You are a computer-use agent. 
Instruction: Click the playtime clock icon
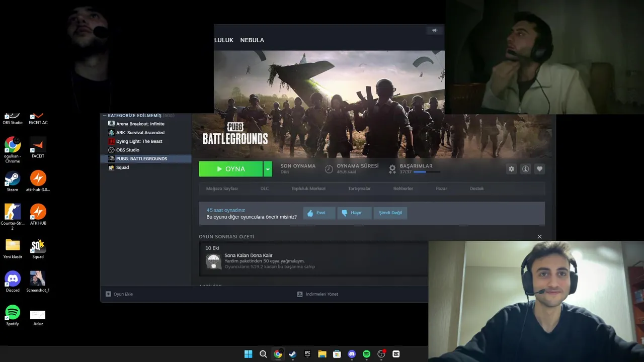(x=329, y=169)
